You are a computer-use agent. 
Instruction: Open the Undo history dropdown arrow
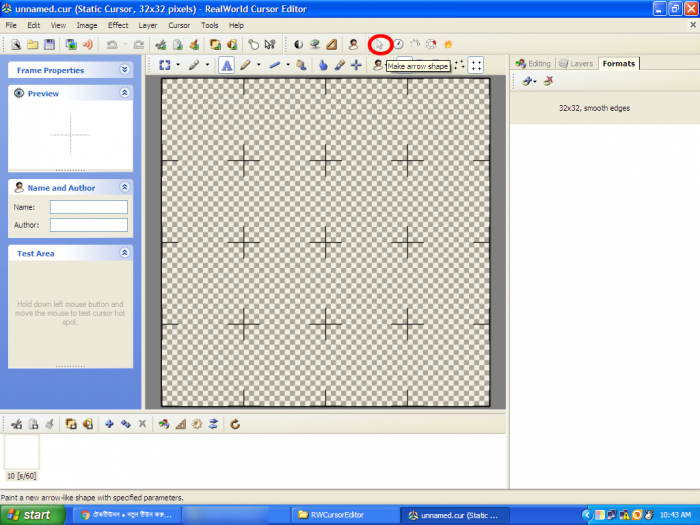pyautogui.click(x=125, y=45)
